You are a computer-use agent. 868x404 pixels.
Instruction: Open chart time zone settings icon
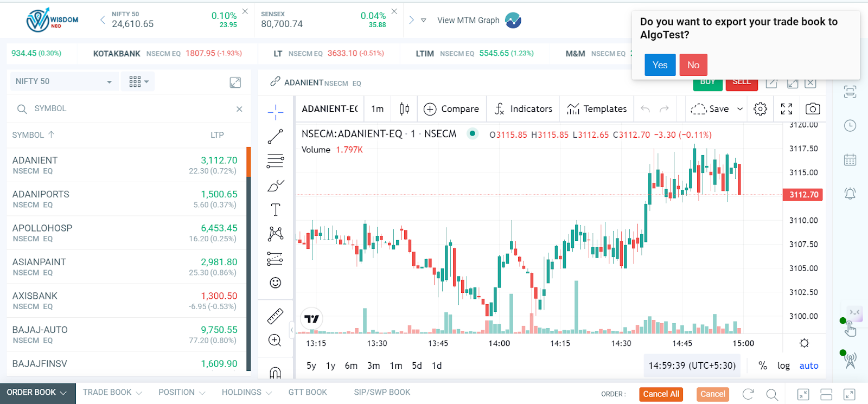pos(804,343)
